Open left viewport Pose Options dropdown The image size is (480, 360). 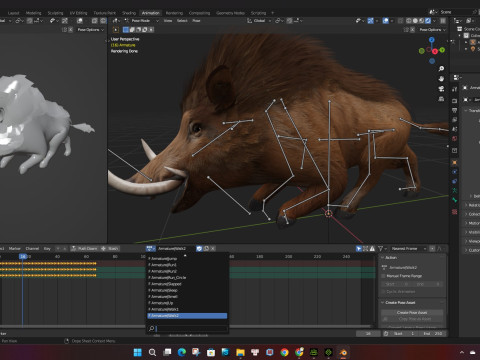coord(90,30)
